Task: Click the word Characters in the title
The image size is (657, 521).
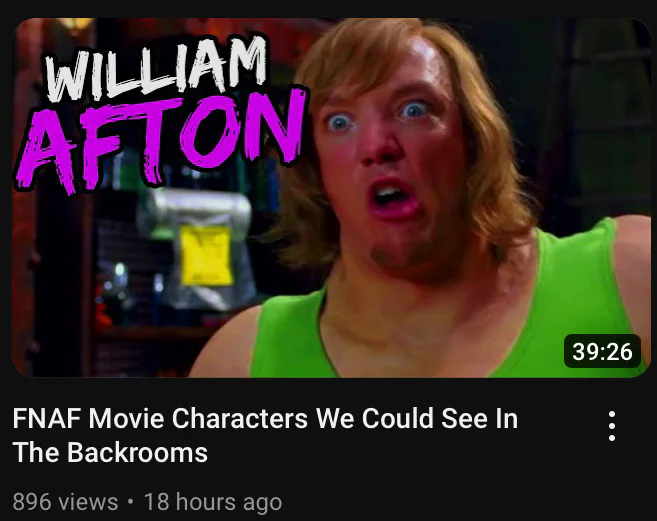Action: (239, 418)
